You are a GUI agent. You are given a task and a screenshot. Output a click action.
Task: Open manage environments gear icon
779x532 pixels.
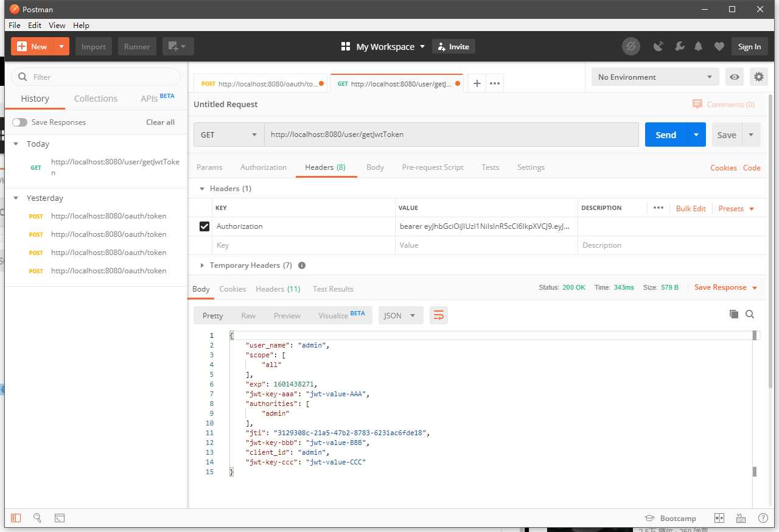click(758, 77)
